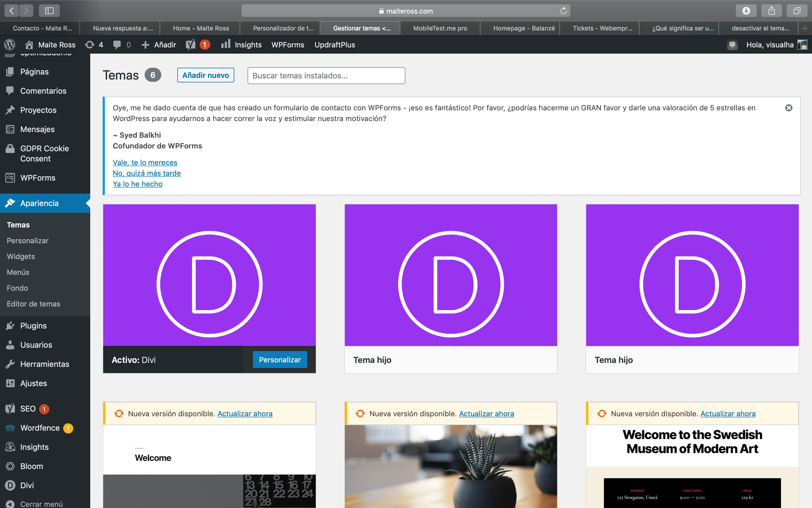
Task: Click the Vale, te lo mereces link
Action: (145, 162)
